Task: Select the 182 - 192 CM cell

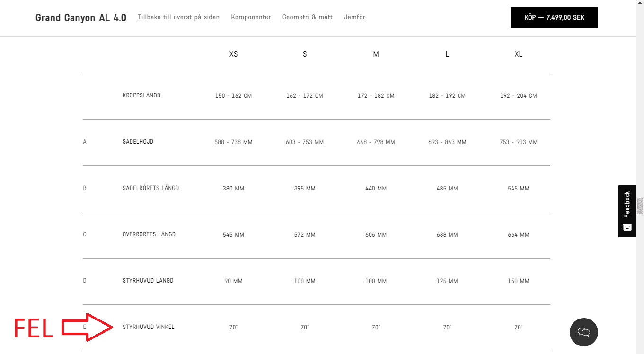Action: (x=447, y=96)
